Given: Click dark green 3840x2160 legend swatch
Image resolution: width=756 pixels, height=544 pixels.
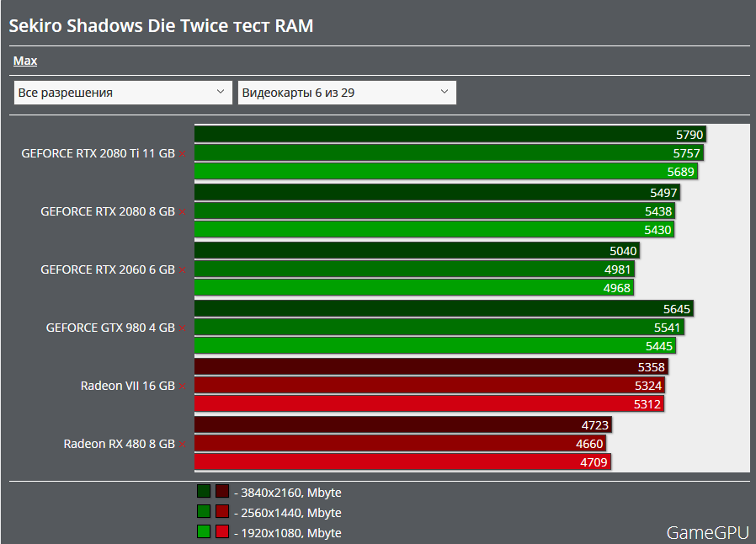Looking at the screenshot, I should click(204, 492).
